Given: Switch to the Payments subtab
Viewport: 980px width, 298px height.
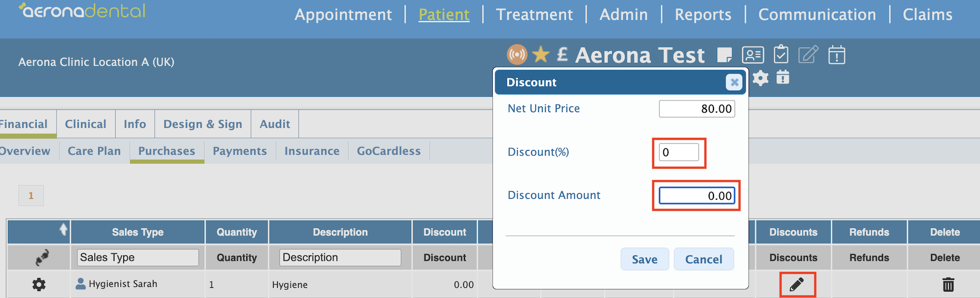Looking at the screenshot, I should pos(239,151).
